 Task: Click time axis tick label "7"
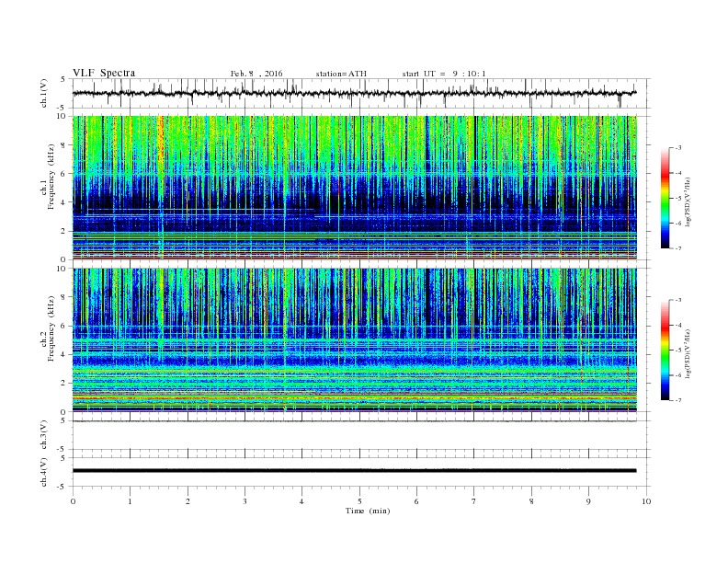(x=474, y=501)
